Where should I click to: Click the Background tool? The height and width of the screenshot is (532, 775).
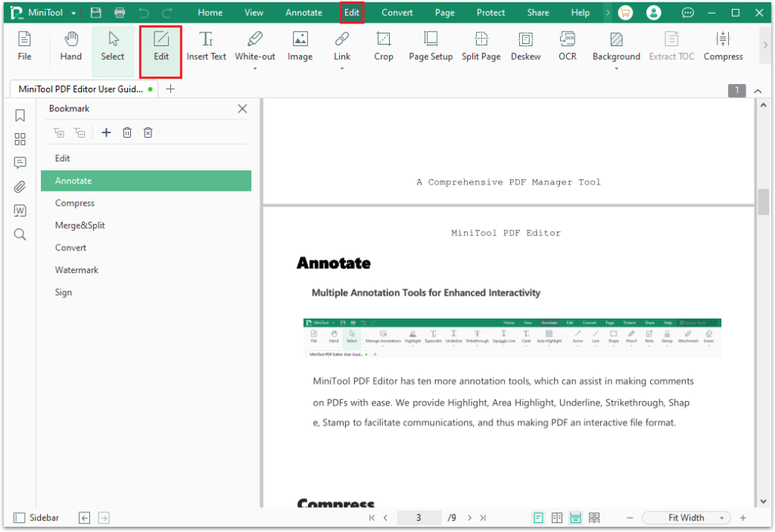[x=616, y=46]
